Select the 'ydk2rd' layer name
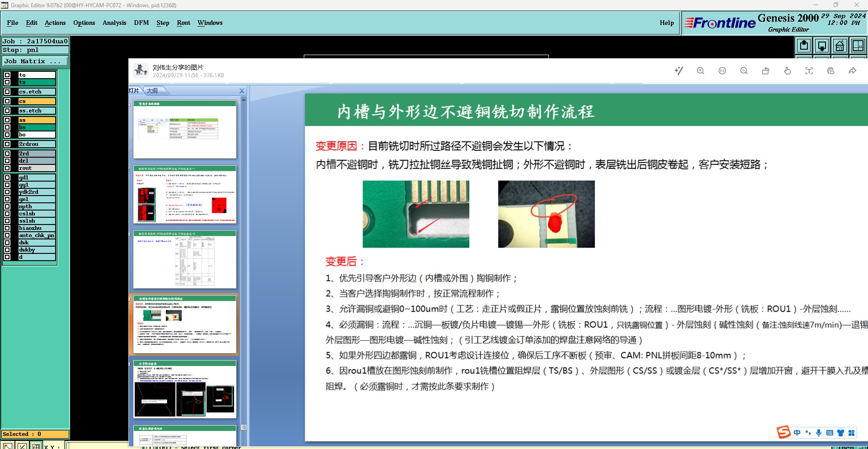868x449 pixels. pyautogui.click(x=37, y=192)
